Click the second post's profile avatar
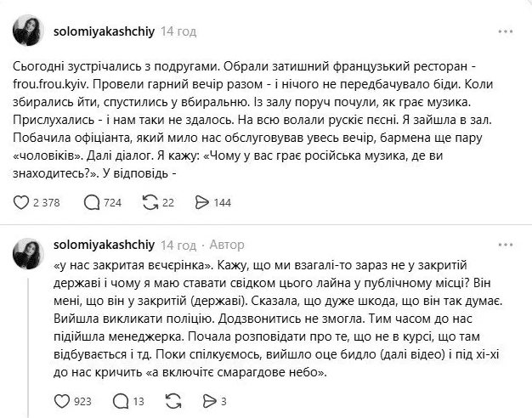This screenshot has height=418, width=532. [31, 251]
